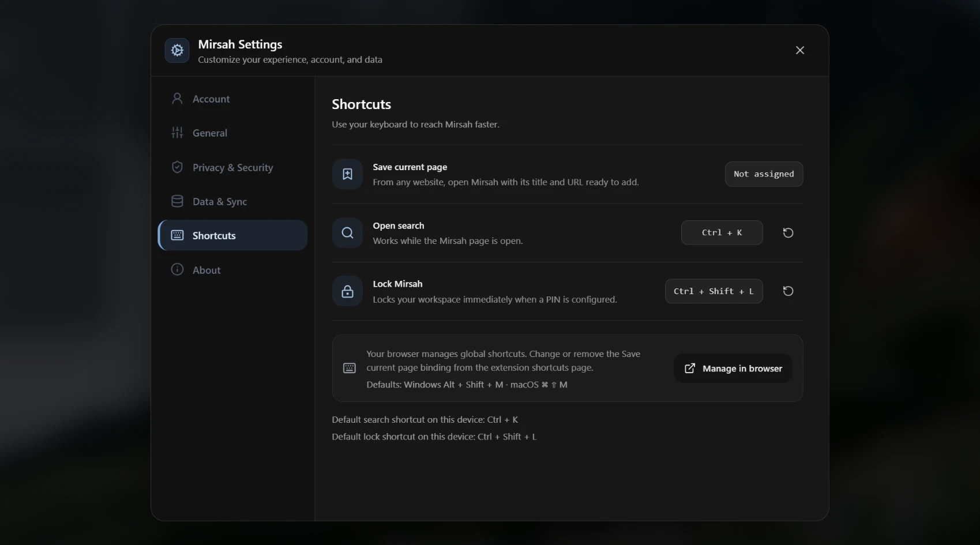The width and height of the screenshot is (980, 545).
Task: Click the Not assigned shortcut field
Action: pos(764,174)
